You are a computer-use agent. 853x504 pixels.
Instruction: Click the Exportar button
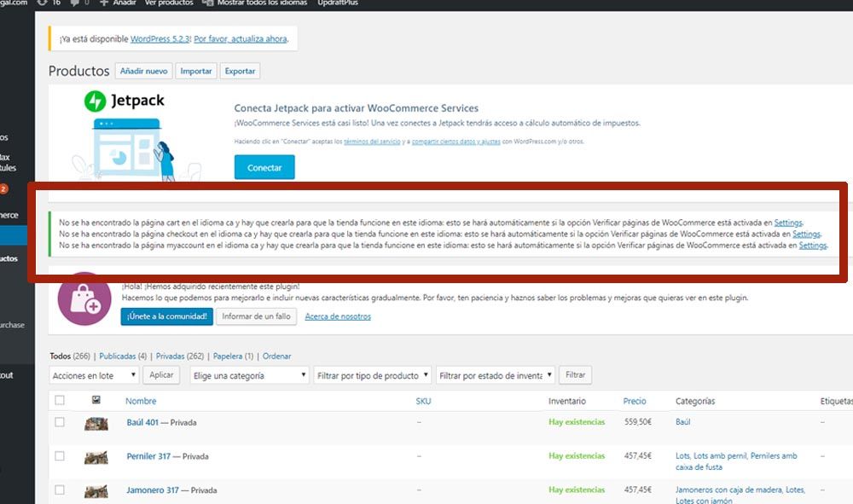pos(240,72)
